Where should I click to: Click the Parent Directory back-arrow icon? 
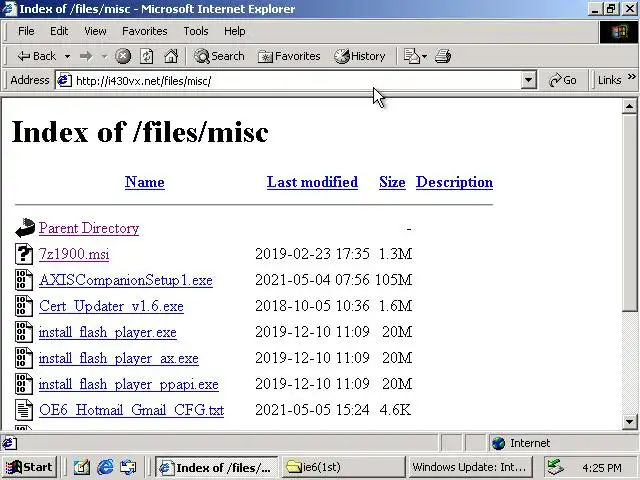(25, 228)
